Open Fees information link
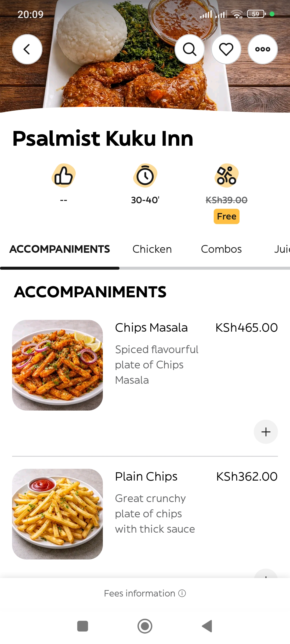Image resolution: width=290 pixels, height=644 pixels. (139, 593)
